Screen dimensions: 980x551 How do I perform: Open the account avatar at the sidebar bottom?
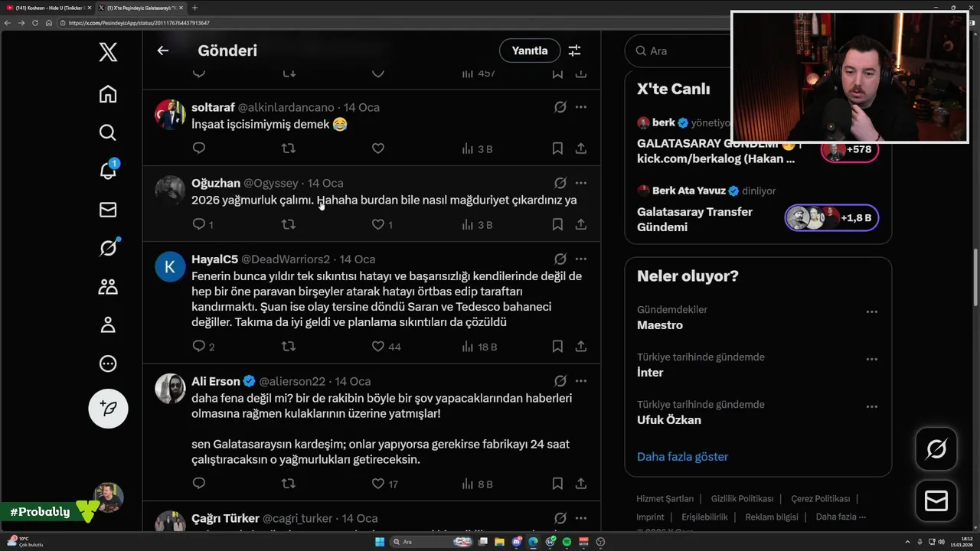pyautogui.click(x=108, y=498)
